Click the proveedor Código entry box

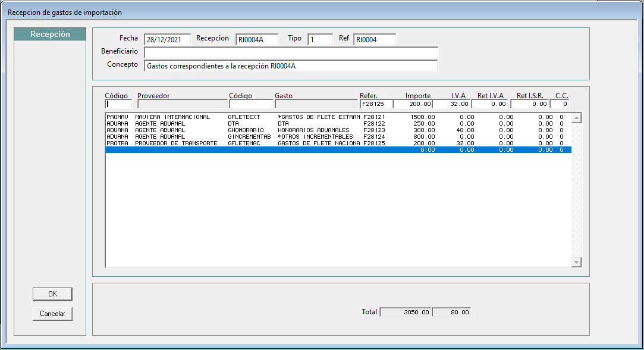[x=118, y=104]
